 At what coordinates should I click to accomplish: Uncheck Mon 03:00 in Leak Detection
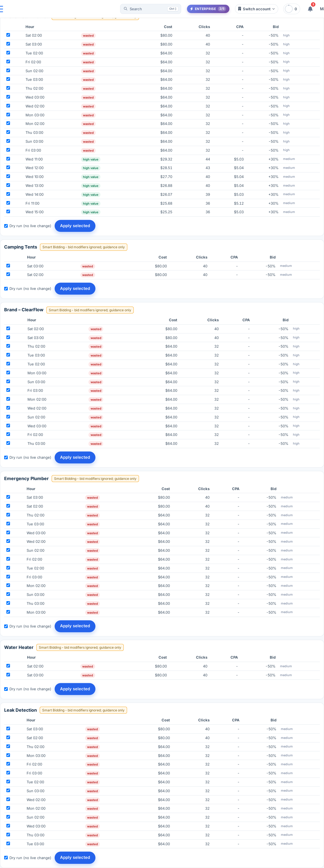8,755
